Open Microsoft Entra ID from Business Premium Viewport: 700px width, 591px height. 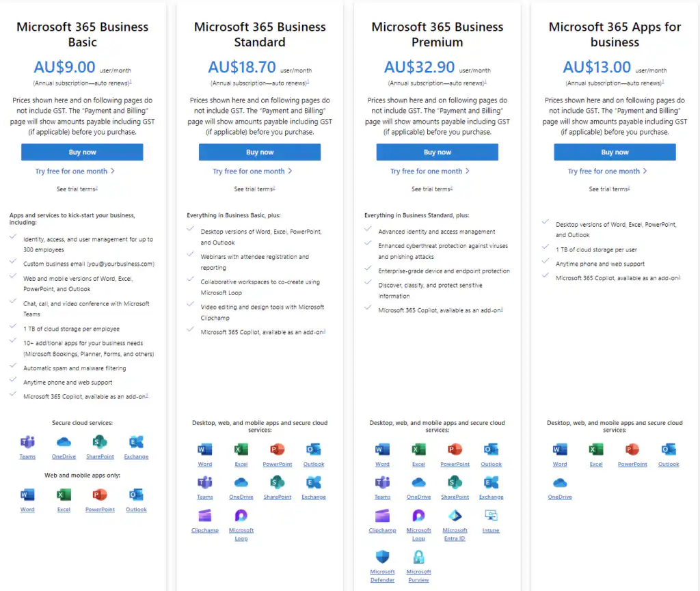coord(455,521)
